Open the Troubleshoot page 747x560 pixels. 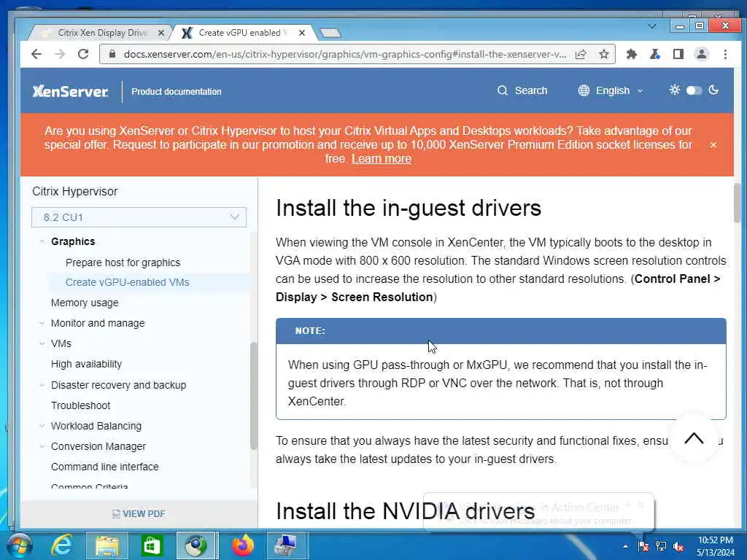tap(80, 405)
